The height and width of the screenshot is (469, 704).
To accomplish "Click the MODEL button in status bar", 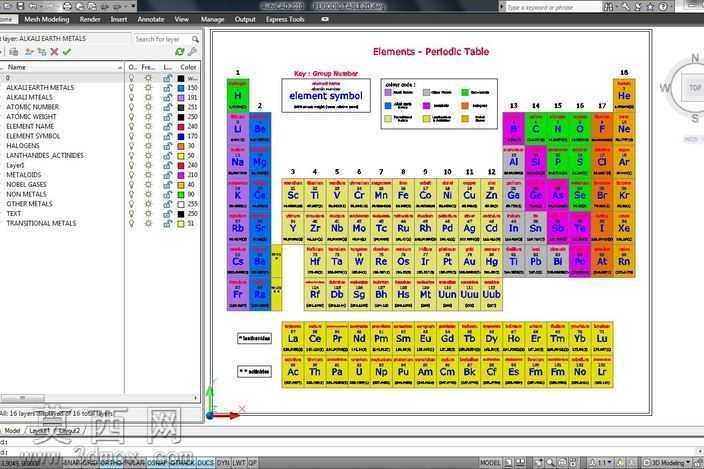I will click(x=490, y=462).
